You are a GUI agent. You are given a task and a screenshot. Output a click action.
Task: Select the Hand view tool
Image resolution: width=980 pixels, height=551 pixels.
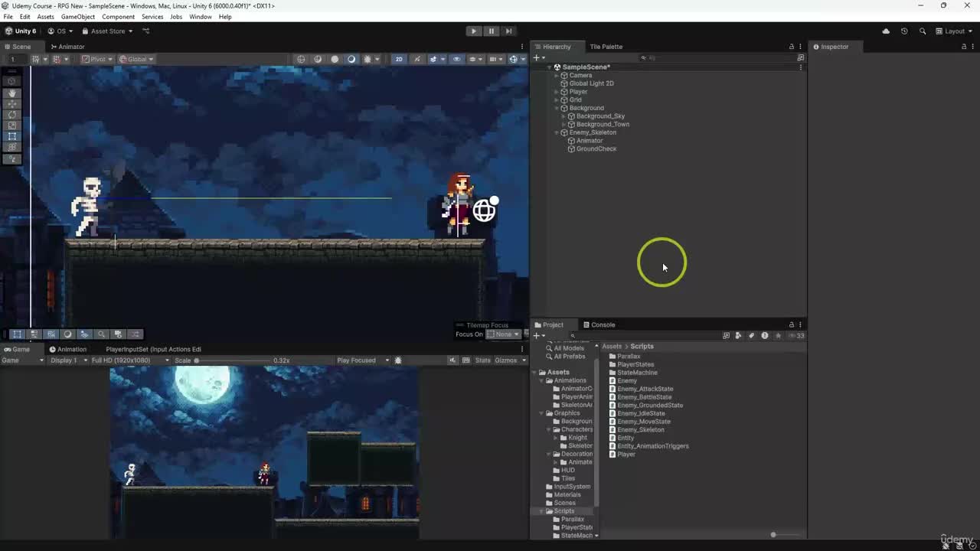12,93
